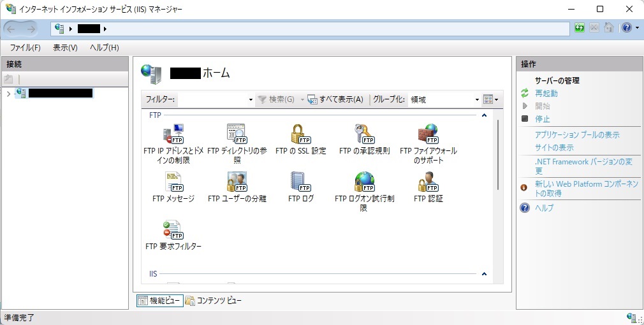Image resolution: width=644 pixels, height=325 pixels.
Task: Open the 表示(V) menu
Action: pyautogui.click(x=65, y=48)
